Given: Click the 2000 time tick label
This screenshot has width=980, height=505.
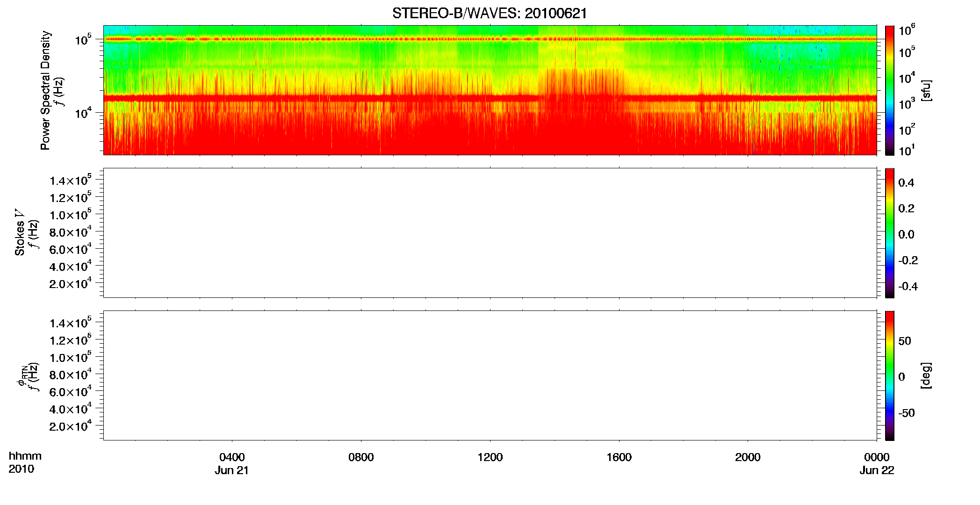Looking at the screenshot, I should coord(748,457).
